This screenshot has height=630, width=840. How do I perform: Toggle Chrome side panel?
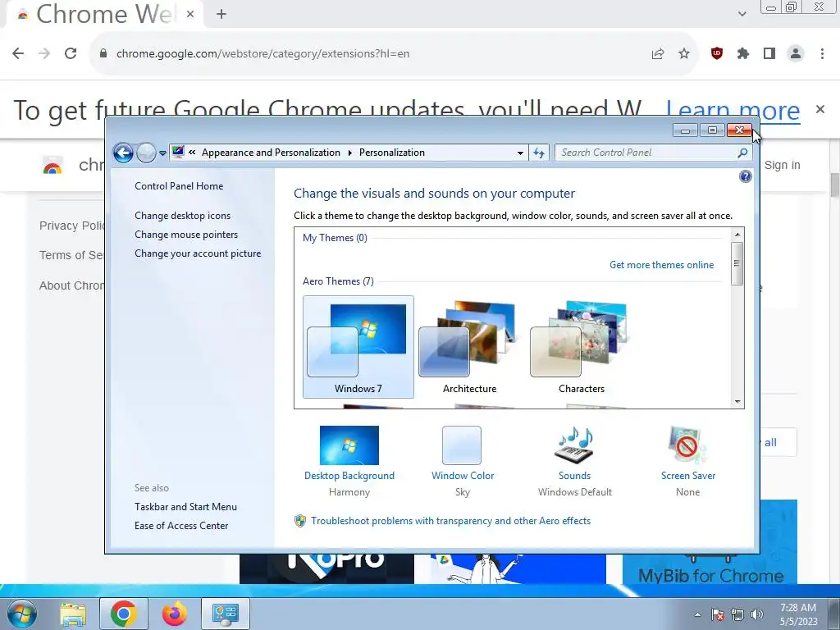tap(769, 53)
